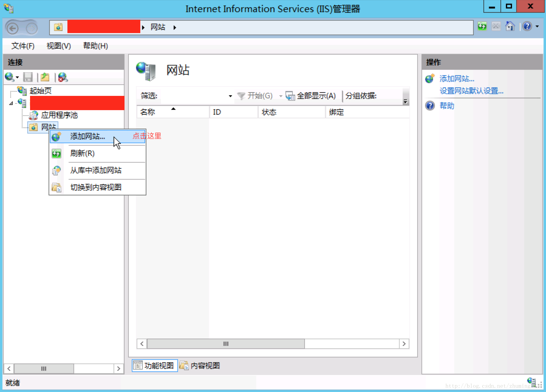Click the 分组依据 group-by label

click(361, 96)
